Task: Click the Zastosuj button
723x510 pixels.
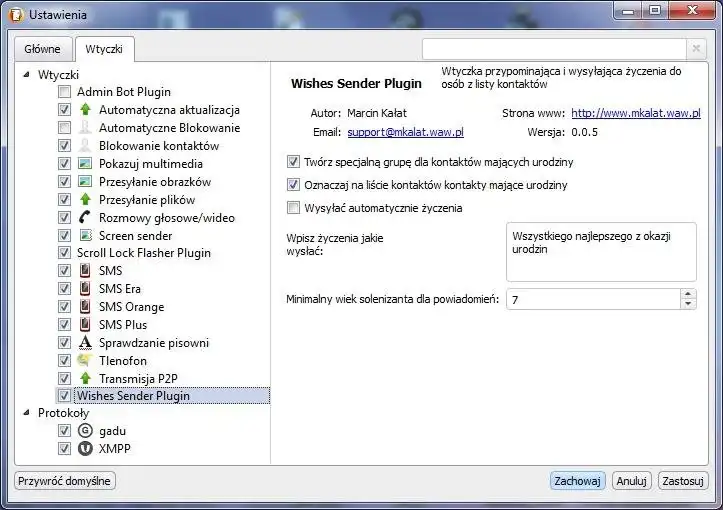Action: click(683, 481)
